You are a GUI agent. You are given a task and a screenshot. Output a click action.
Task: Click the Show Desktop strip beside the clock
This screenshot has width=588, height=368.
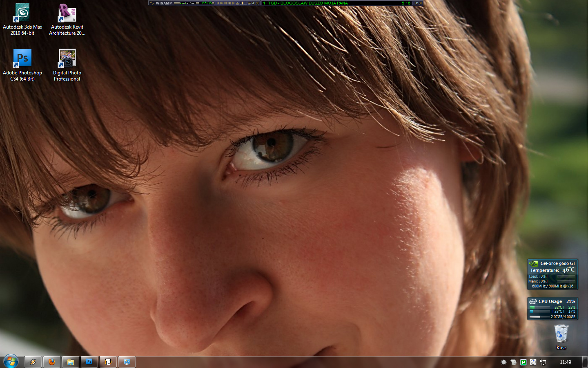(585, 362)
